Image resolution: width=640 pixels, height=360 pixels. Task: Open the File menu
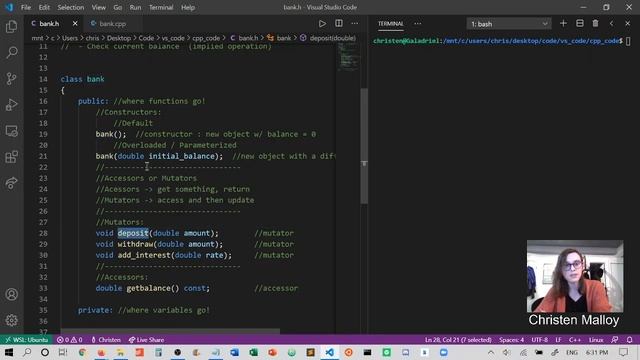click(26, 7)
